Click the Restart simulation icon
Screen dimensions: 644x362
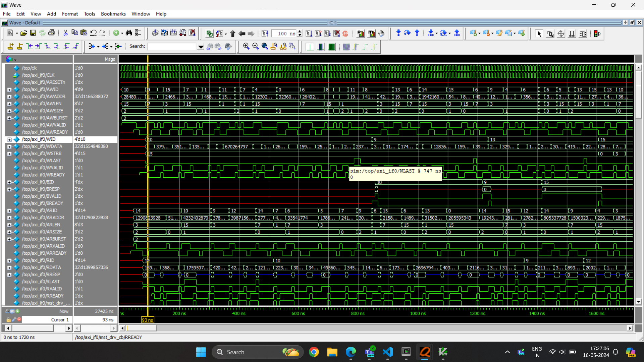click(265, 34)
